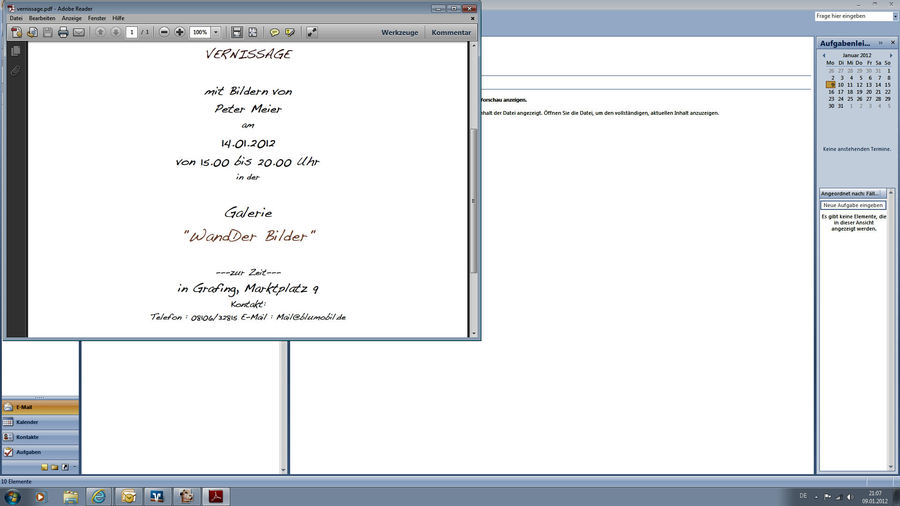Click the email envelope toolbar icon

pos(79,32)
